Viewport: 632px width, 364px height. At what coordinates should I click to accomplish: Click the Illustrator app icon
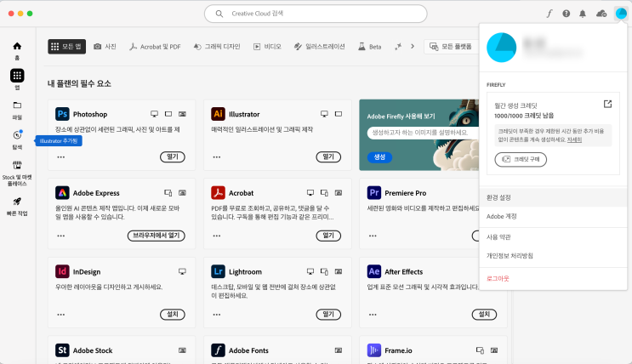(218, 114)
